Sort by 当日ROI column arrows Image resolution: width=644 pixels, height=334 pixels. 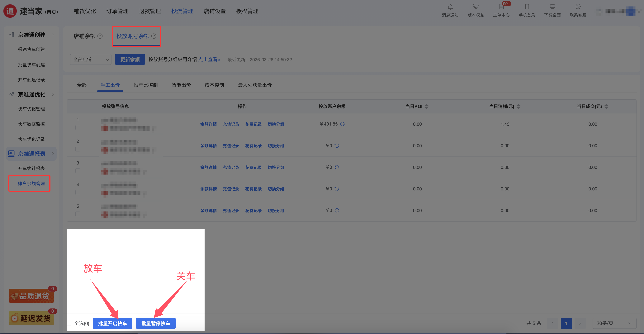[x=427, y=107]
